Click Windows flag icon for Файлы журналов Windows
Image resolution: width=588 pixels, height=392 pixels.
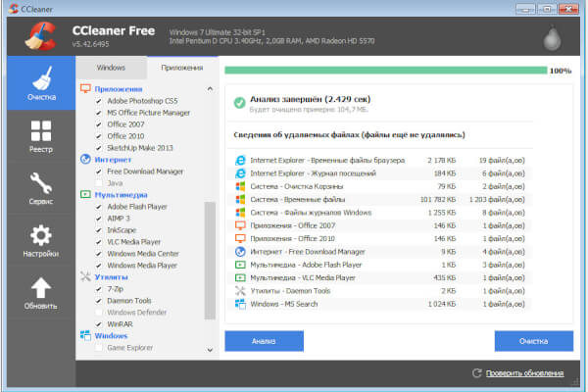pos(240,213)
